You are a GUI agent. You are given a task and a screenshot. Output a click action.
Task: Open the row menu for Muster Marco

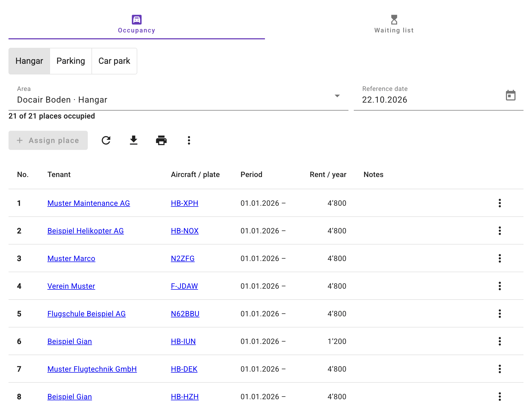coord(500,258)
